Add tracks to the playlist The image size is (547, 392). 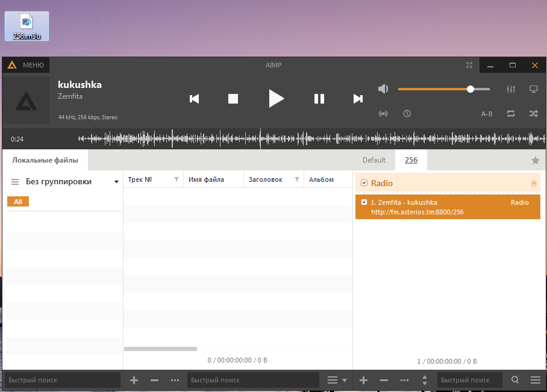coord(363,380)
